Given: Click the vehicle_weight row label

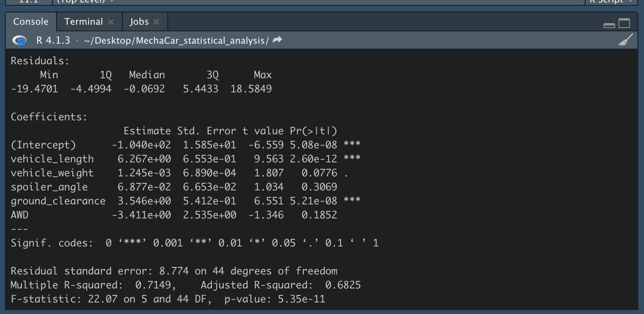Looking at the screenshot, I should pyautogui.click(x=52, y=173).
